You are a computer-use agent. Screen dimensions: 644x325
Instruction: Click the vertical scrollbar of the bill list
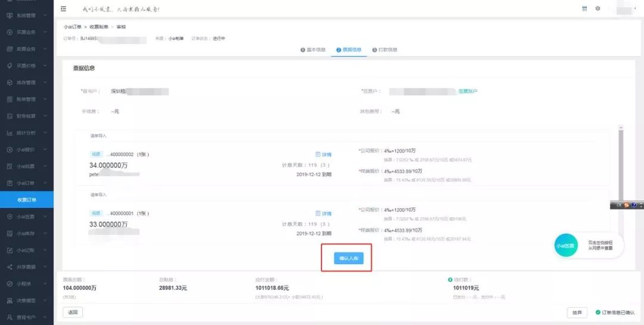pos(621,165)
